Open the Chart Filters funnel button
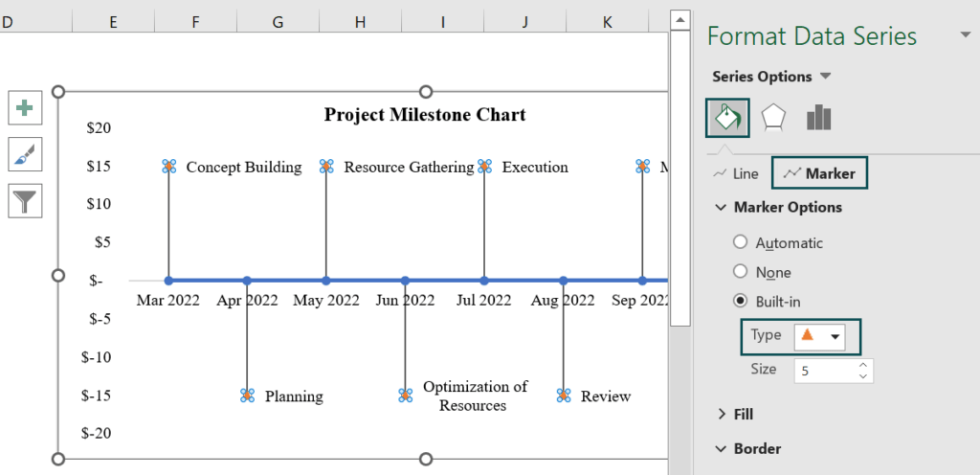 (25, 200)
